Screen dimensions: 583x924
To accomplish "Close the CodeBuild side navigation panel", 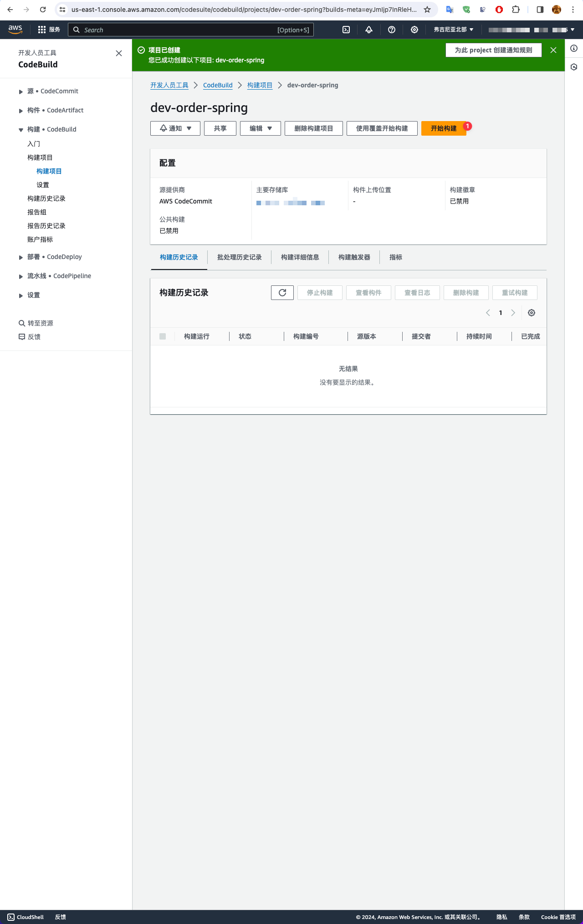I will tap(119, 53).
